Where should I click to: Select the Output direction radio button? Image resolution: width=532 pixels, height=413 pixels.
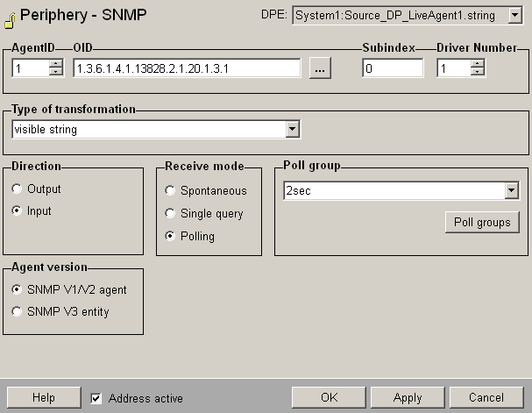point(19,189)
